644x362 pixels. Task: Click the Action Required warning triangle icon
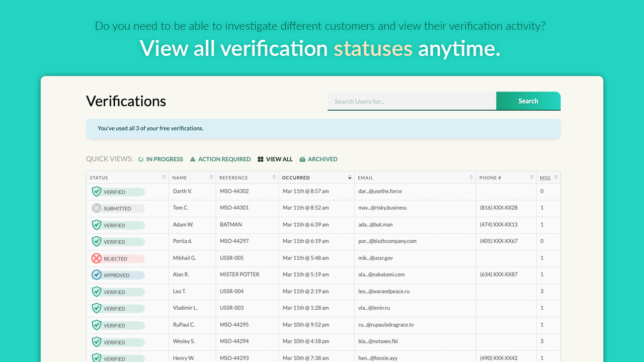(193, 159)
